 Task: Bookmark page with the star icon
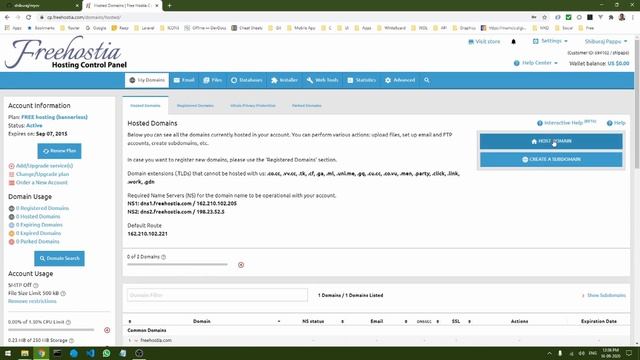pyautogui.click(x=544, y=17)
